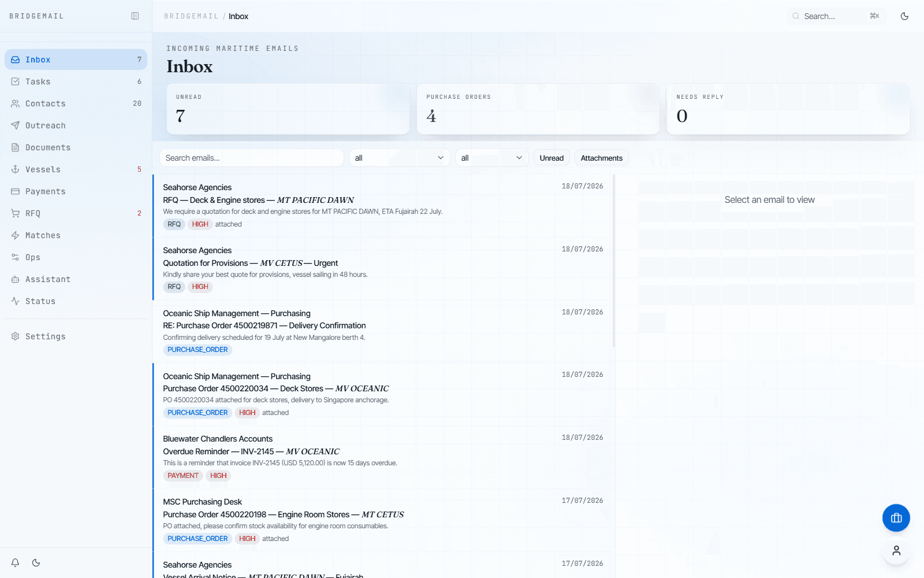Open the first 'all' category dropdown
This screenshot has width=924, height=578.
click(399, 158)
